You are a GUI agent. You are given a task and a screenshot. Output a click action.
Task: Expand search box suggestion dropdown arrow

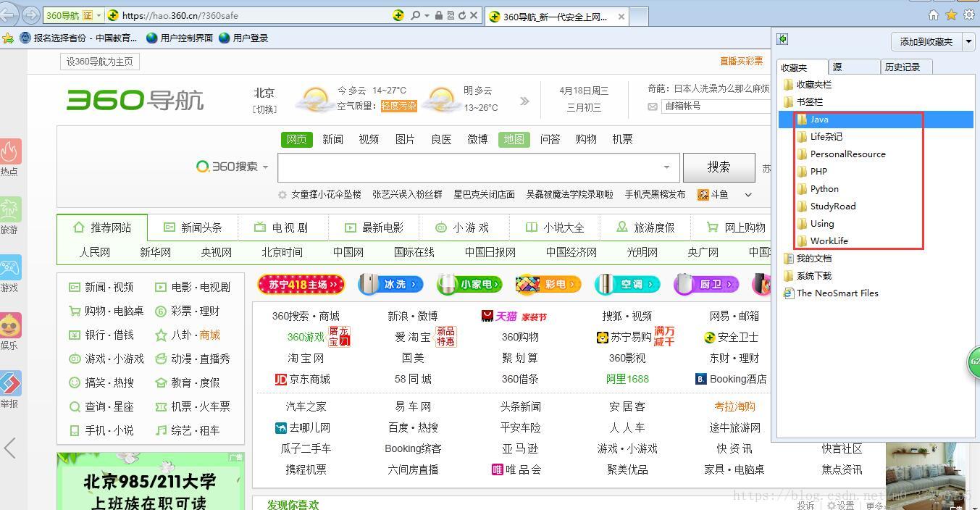[666, 167]
